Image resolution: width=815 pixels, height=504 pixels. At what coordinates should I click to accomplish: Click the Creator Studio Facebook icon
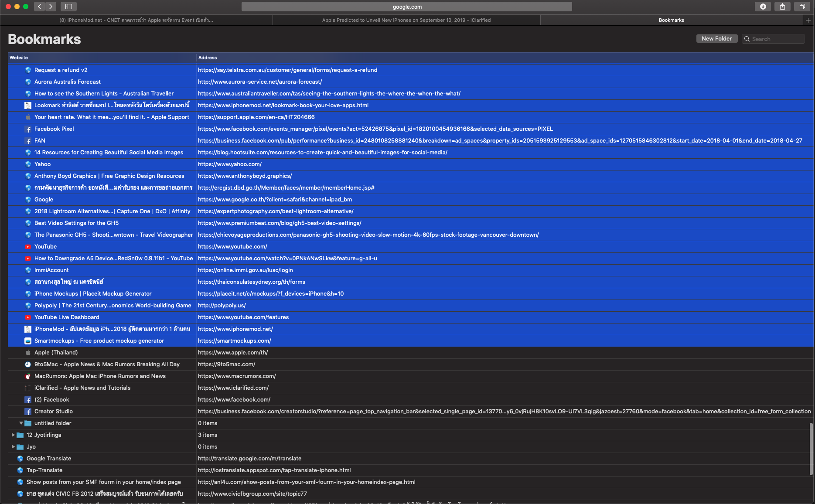(x=28, y=412)
